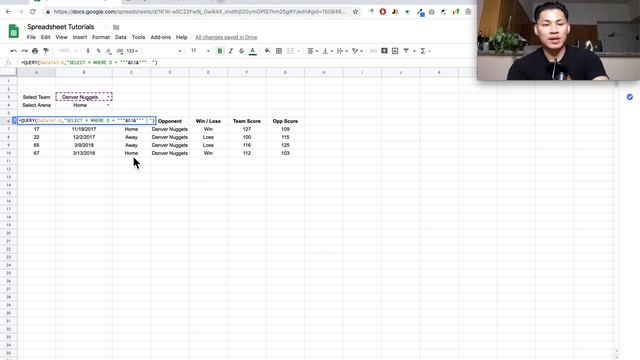
Task: Select row 11 header
Action: click(8, 161)
